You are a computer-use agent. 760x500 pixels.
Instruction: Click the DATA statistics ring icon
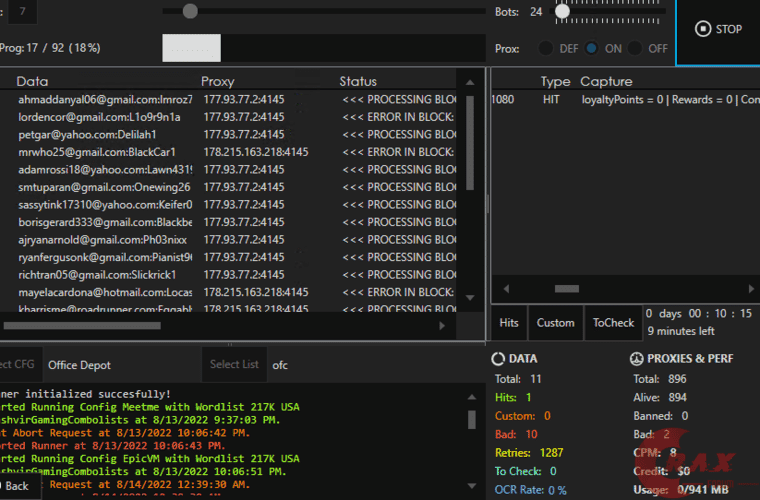(x=499, y=358)
